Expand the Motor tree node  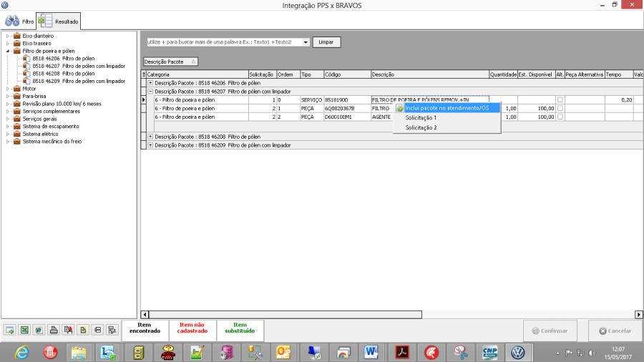[x=7, y=89]
